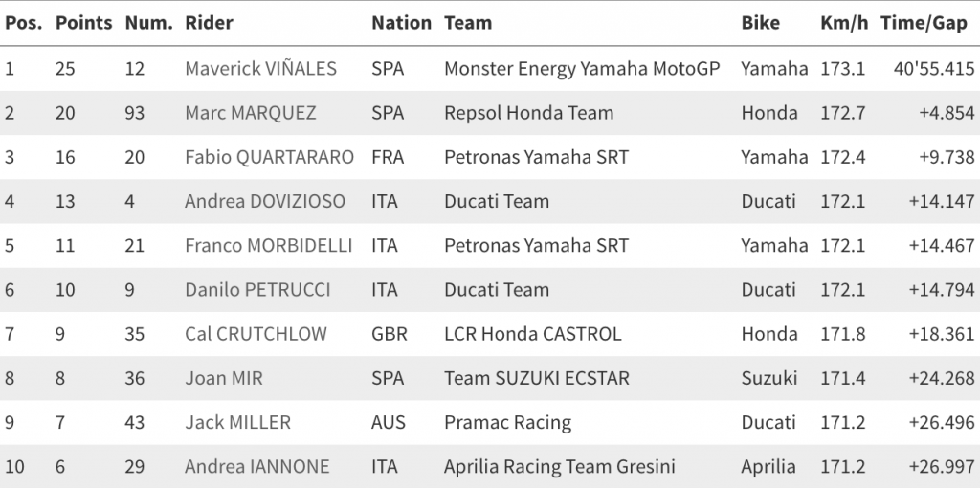Click the Points column header
The height and width of the screenshot is (488, 980).
[x=83, y=23]
